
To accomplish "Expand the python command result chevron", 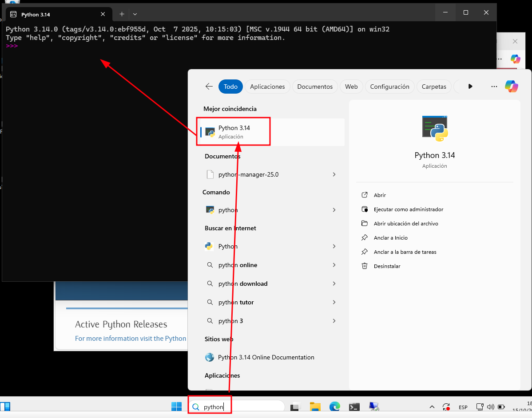I will tap(334, 210).
